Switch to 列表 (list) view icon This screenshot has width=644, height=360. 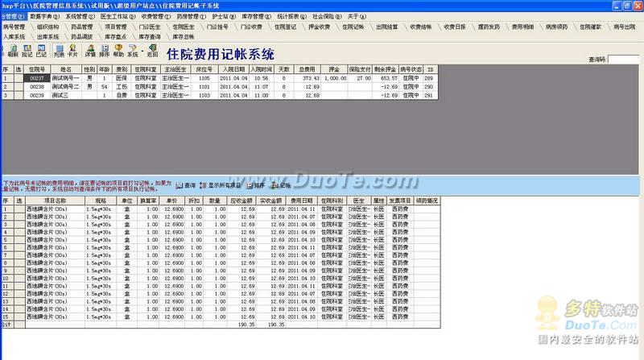click(59, 54)
